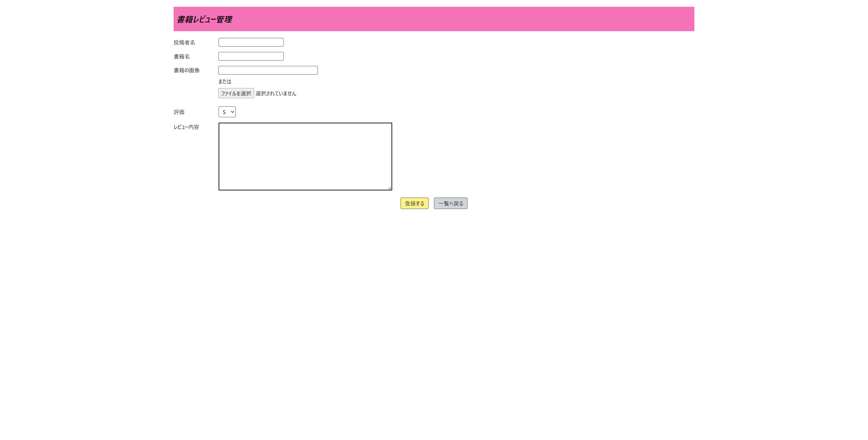Click the 投稿者名 text input field
This screenshot has width=868, height=440.
coord(251,42)
